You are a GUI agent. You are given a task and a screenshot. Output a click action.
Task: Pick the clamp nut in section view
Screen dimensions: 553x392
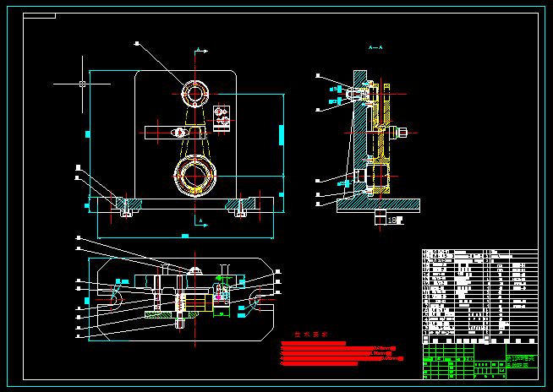[x=402, y=133]
